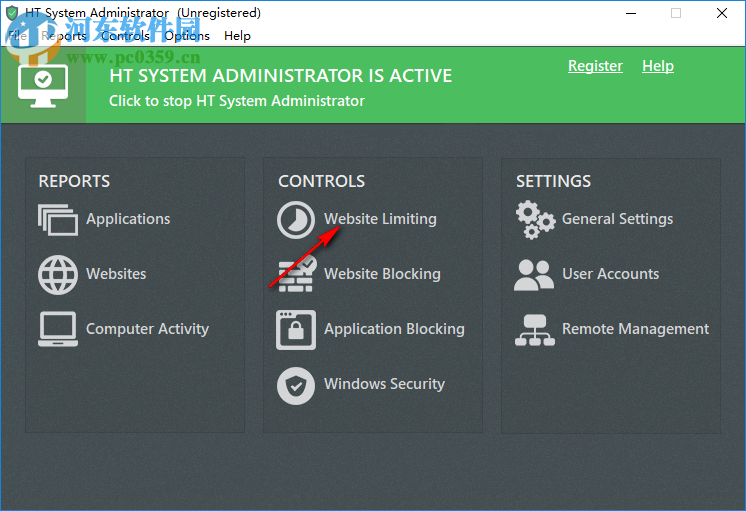Viewport: 746px width, 511px height.
Task: Open Website Blocking label
Action: [383, 274]
